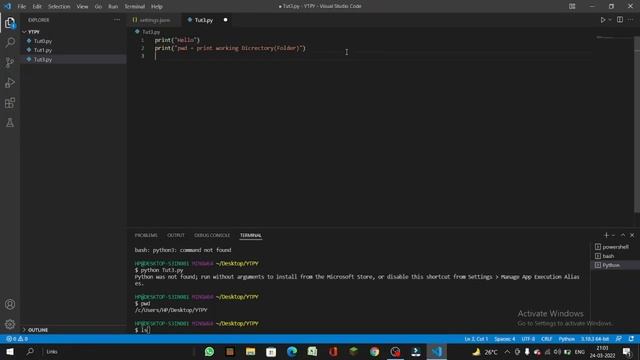Close the terminal panel

[632, 235]
